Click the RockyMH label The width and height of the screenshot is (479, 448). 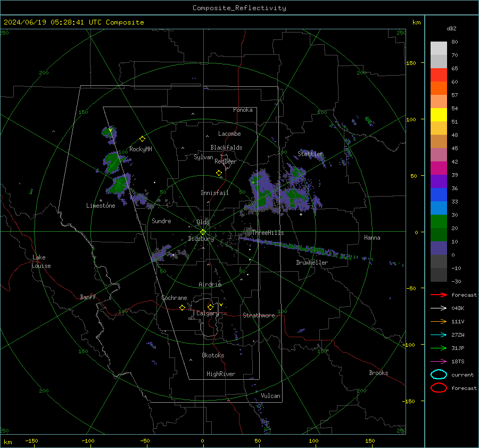tap(141, 149)
